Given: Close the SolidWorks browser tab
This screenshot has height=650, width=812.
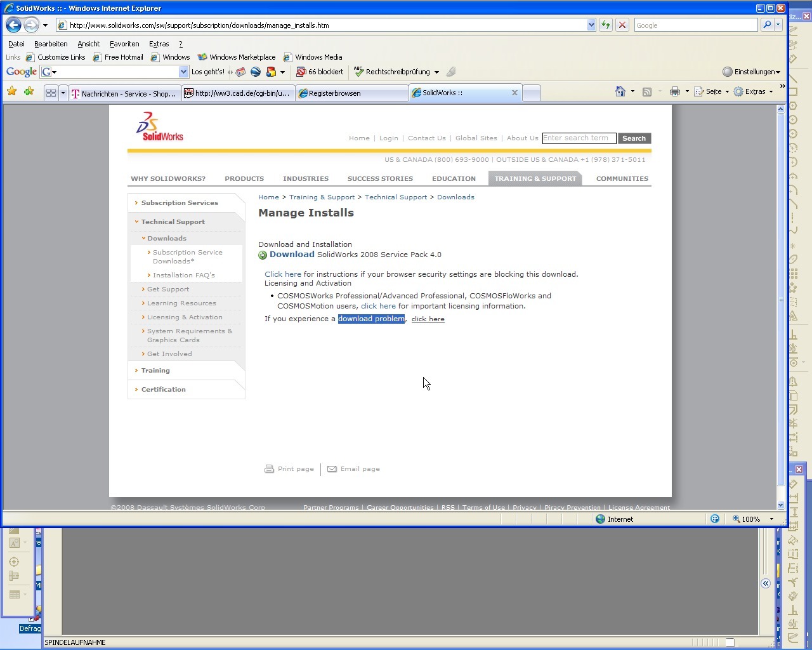Looking at the screenshot, I should [514, 93].
